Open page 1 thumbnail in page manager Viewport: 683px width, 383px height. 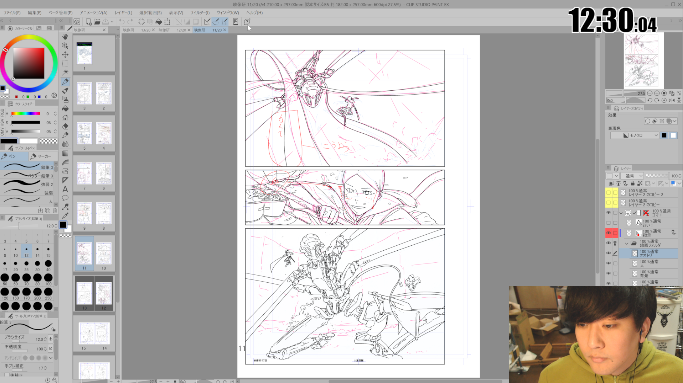[x=85, y=54]
